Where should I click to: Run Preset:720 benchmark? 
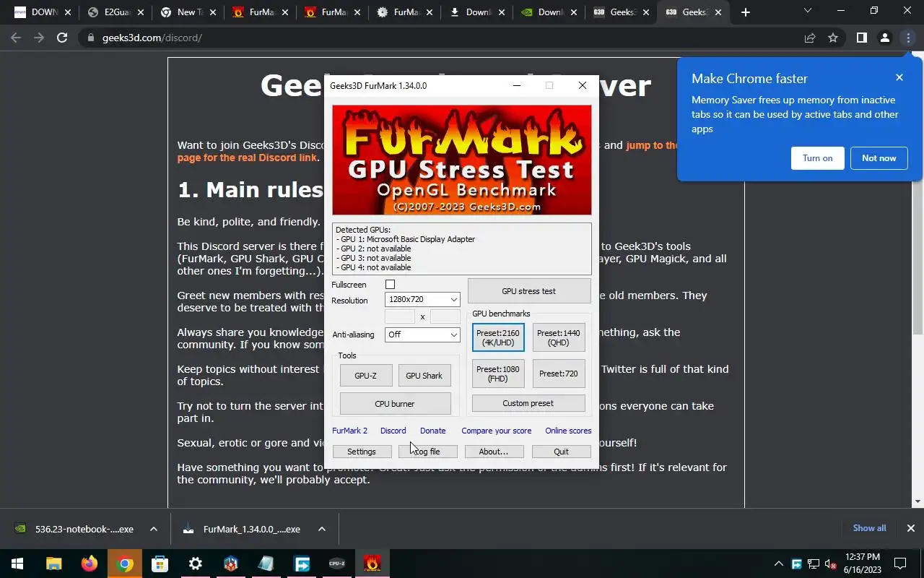point(559,374)
